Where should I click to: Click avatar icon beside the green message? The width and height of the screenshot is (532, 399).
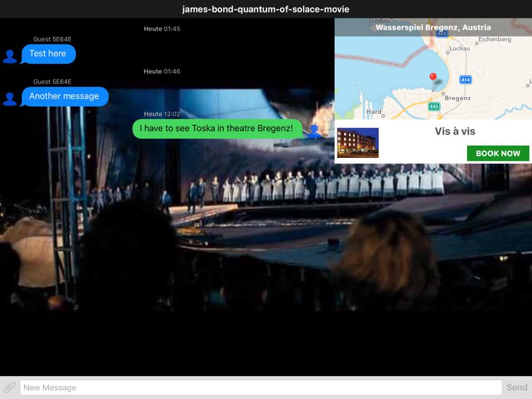click(x=314, y=131)
